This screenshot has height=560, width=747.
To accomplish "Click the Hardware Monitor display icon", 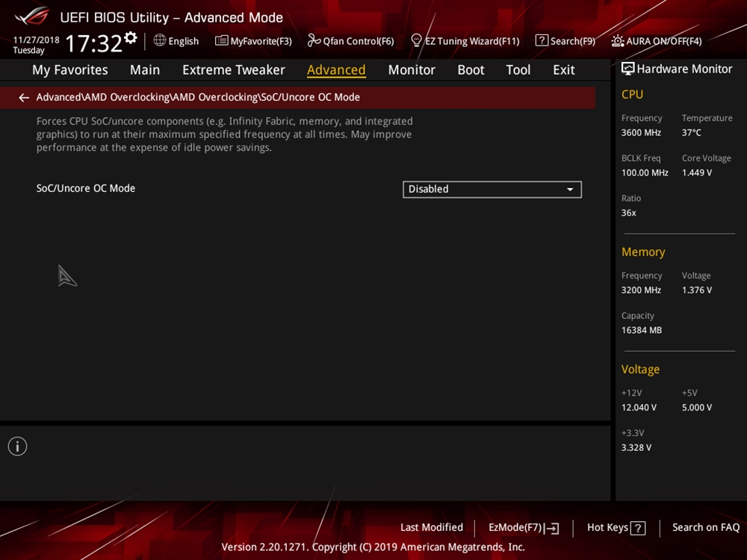I will coord(628,69).
